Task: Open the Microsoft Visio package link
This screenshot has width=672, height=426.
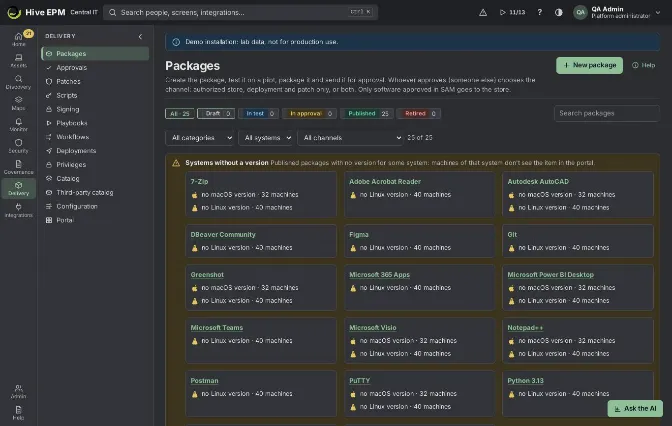Action: pos(372,328)
